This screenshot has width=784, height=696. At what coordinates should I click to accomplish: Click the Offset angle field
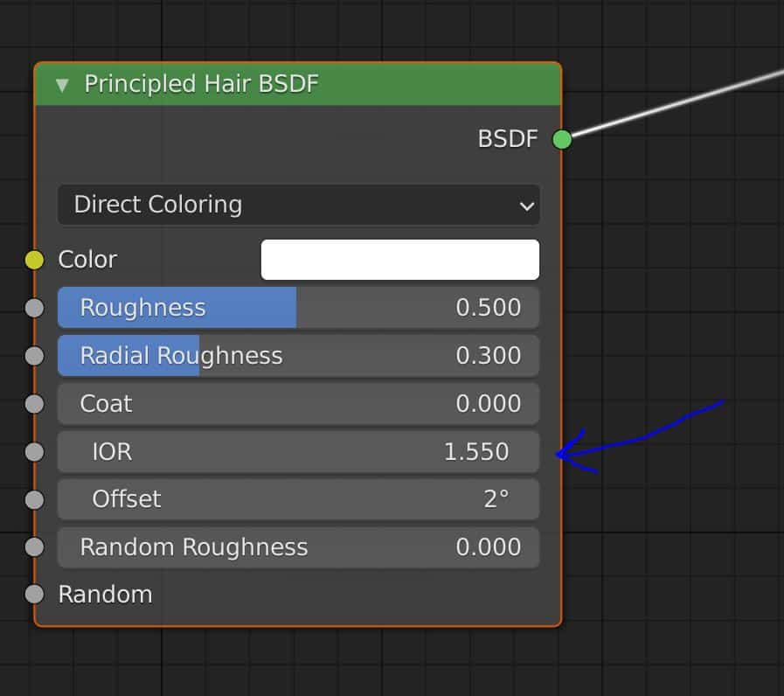[298, 499]
